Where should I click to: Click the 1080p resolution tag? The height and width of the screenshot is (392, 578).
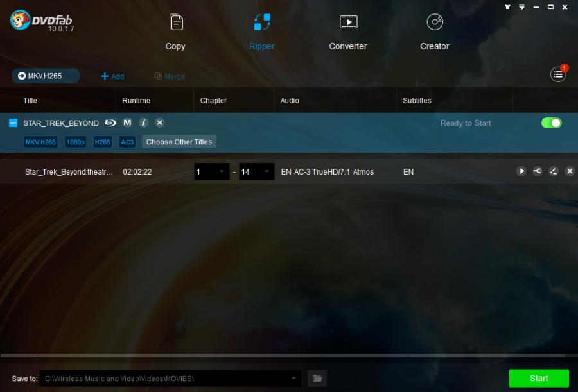click(76, 142)
